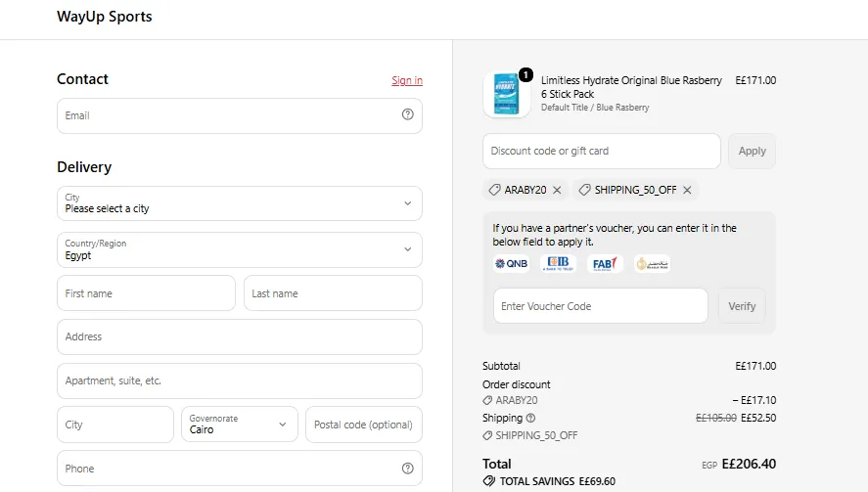868x492 pixels.
Task: Click the Subtotal amount E£171.00
Action: click(755, 366)
